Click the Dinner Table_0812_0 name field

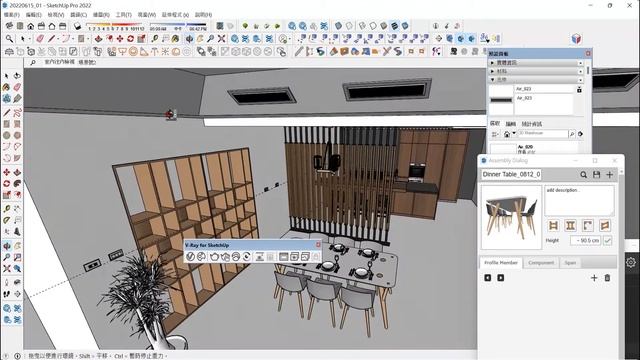pyautogui.click(x=511, y=174)
